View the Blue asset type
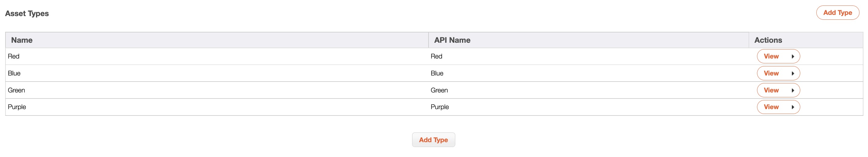Viewport: 868px width, 157px height. pos(771,73)
